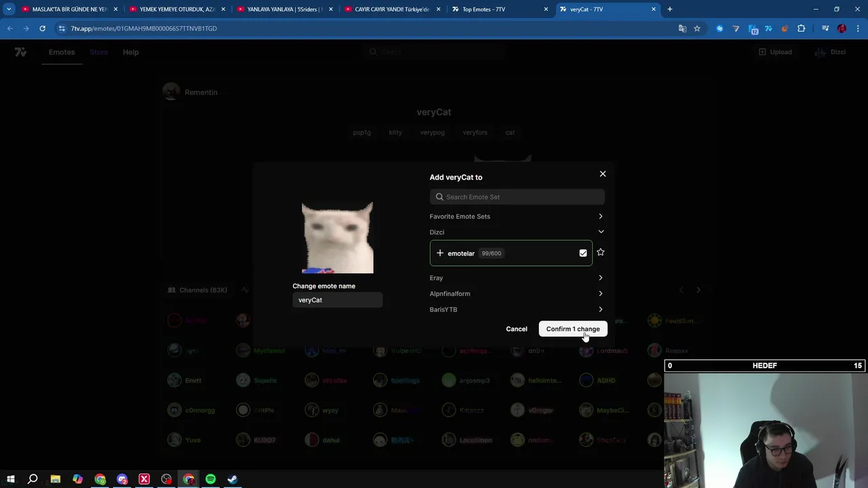Reload the 7tv.app page
Viewport: 868px width, 488px height.
point(42,28)
